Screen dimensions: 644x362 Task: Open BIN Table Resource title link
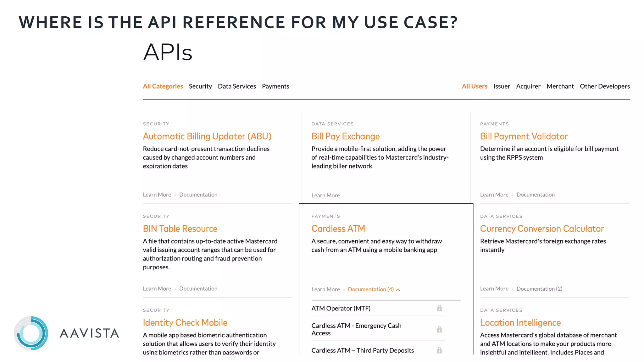180,229
